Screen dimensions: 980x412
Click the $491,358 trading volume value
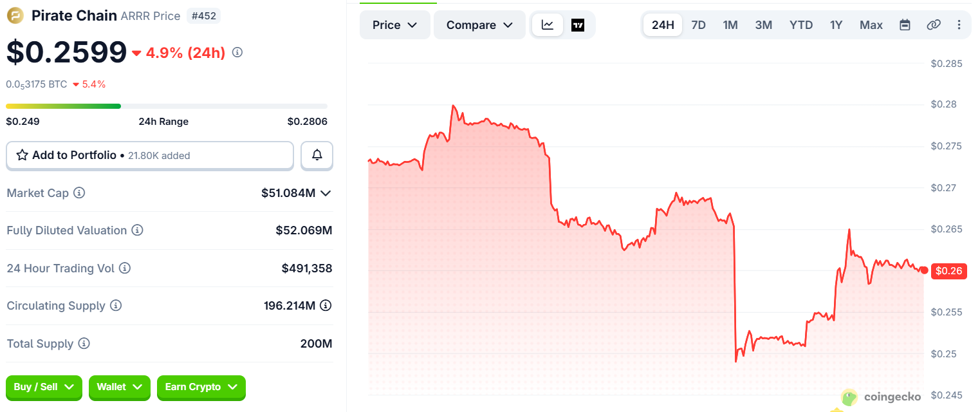click(307, 268)
